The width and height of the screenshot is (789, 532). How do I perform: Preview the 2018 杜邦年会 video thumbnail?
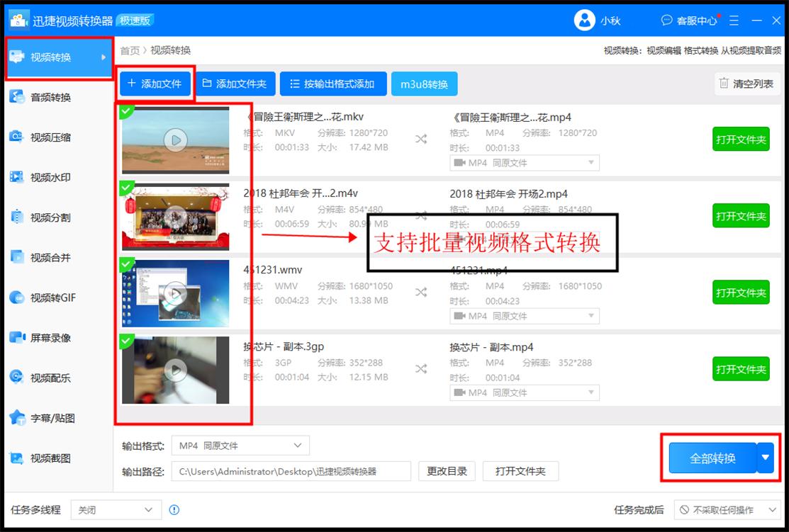[x=174, y=217]
